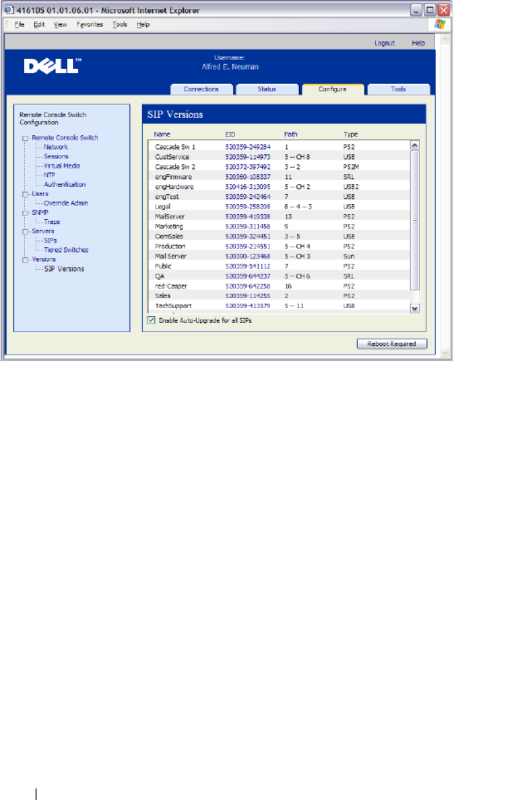Screen dimensions: 532x800
Task: Click EID 520359-249284
Action: click(x=248, y=147)
